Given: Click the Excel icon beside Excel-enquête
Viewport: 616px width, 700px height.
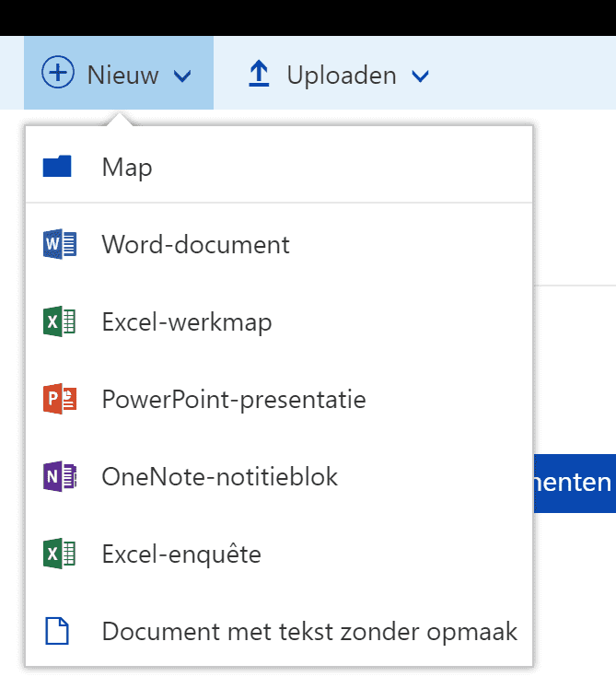Looking at the screenshot, I should click(x=60, y=554).
